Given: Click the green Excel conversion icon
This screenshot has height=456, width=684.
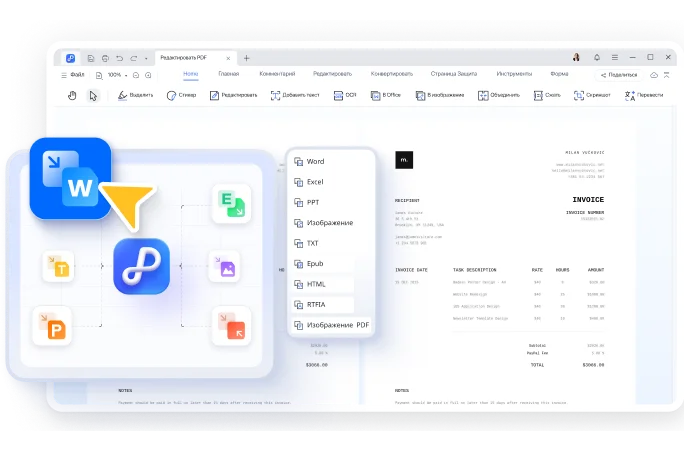Looking at the screenshot, I should (232, 204).
